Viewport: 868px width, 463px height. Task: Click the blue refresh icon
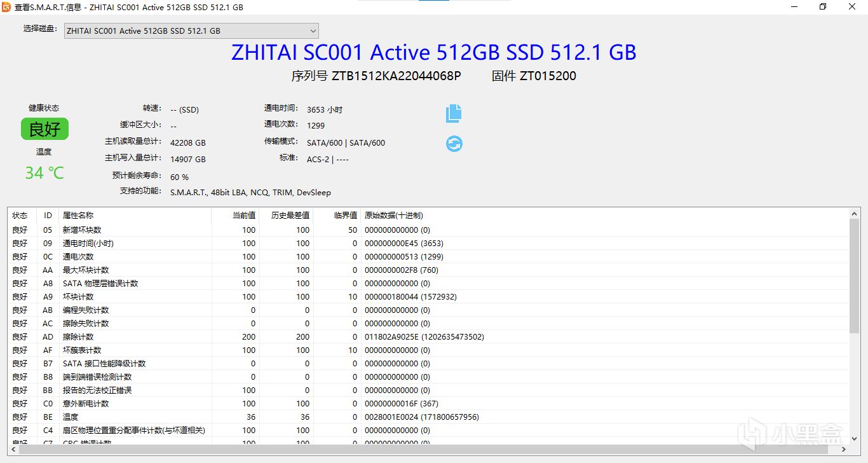point(454,144)
